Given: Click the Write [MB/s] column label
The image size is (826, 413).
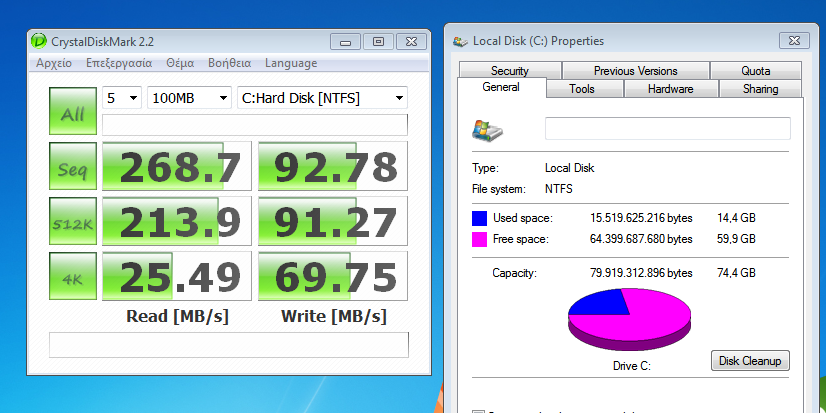Looking at the screenshot, I should point(333,317).
